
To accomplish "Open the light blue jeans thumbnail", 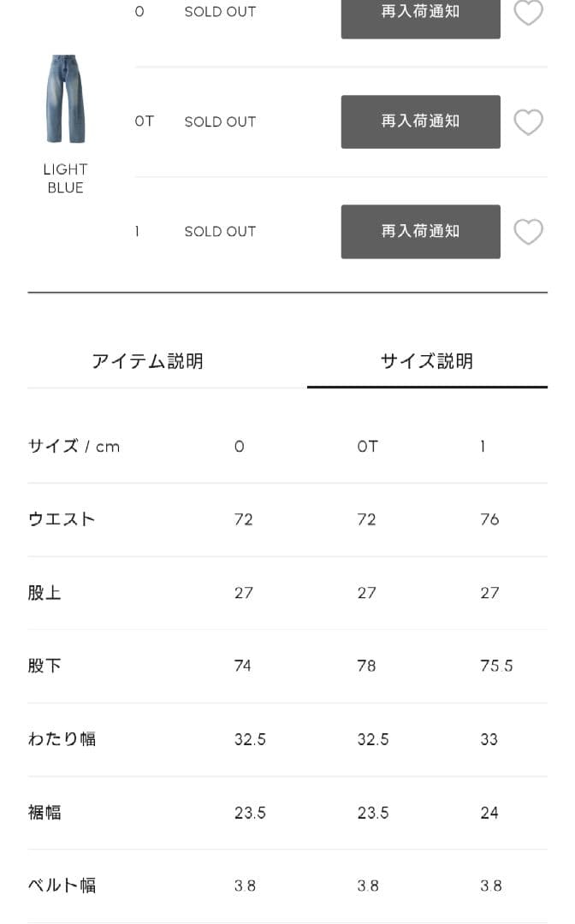I will tap(66, 99).
